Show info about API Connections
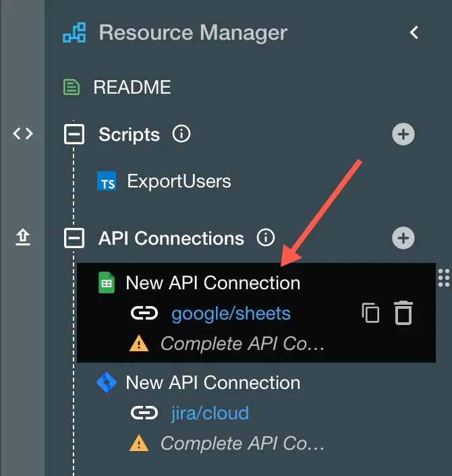 click(x=266, y=238)
